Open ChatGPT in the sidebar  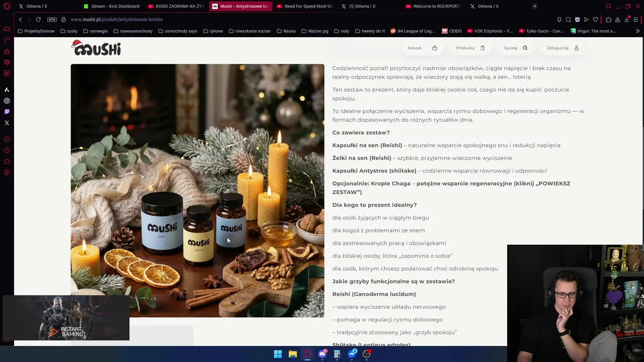pos(7,101)
